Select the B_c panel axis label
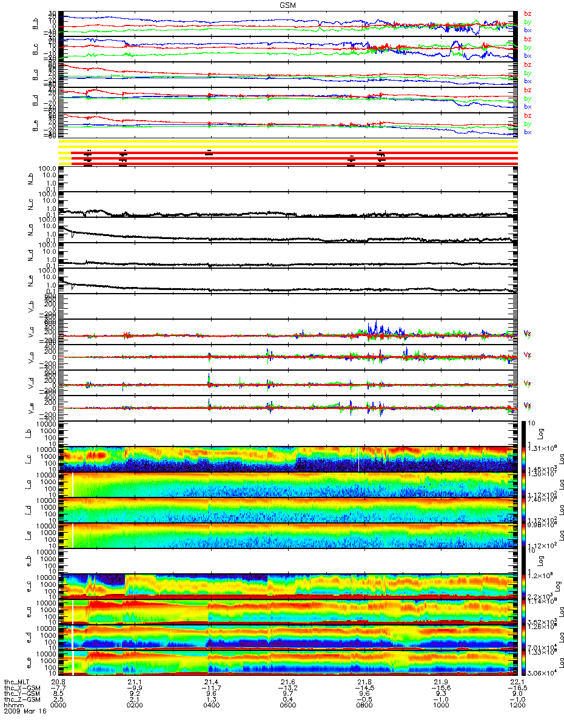This screenshot has width=564, height=728. pos(36,50)
